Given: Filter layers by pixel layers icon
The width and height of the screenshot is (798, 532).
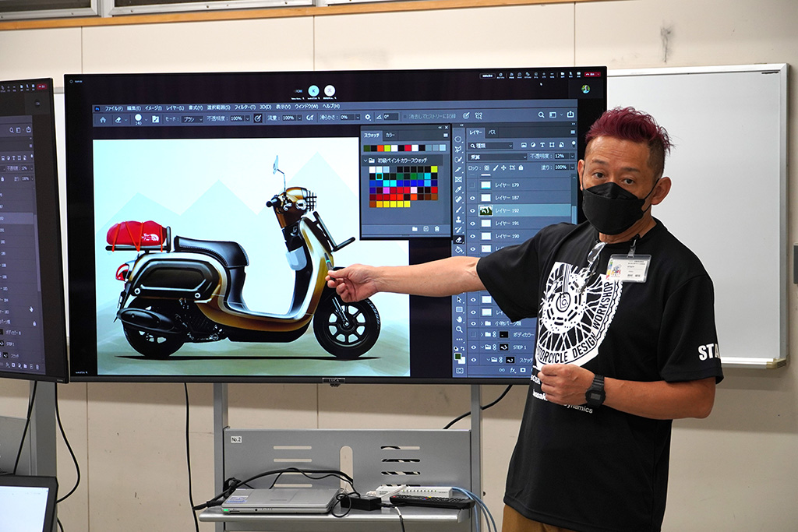Looking at the screenshot, I should click(x=524, y=146).
